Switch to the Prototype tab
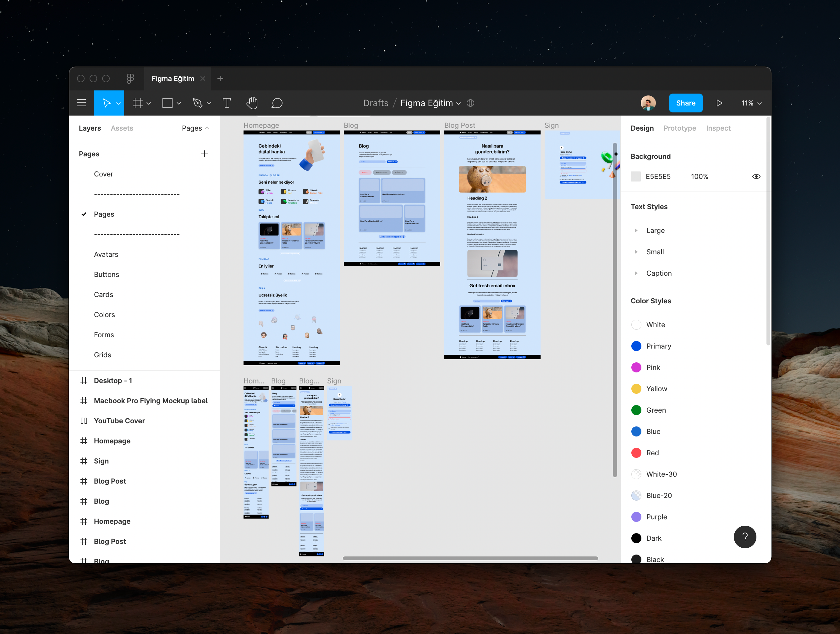Screen dimensions: 840x634 point(680,128)
